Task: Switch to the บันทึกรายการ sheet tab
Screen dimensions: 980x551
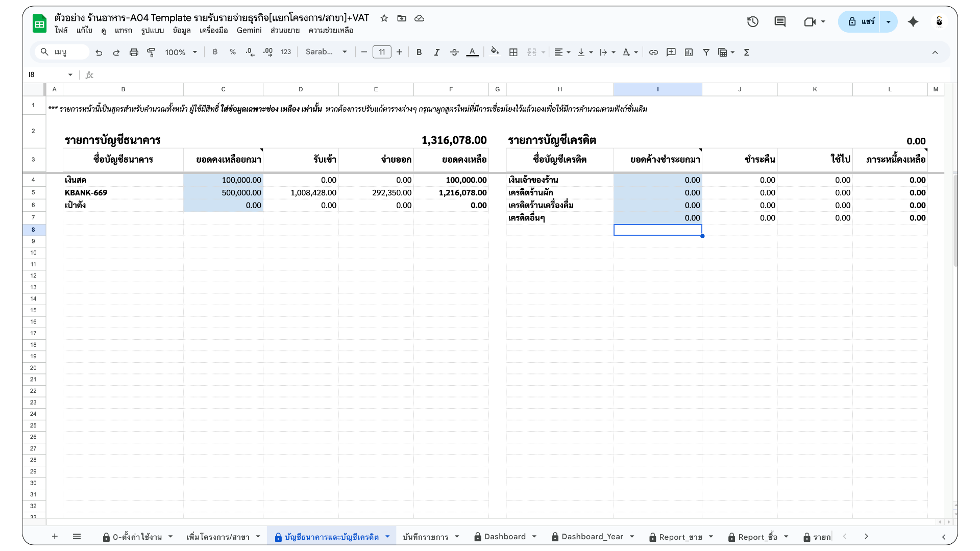Action: pyautogui.click(x=425, y=537)
